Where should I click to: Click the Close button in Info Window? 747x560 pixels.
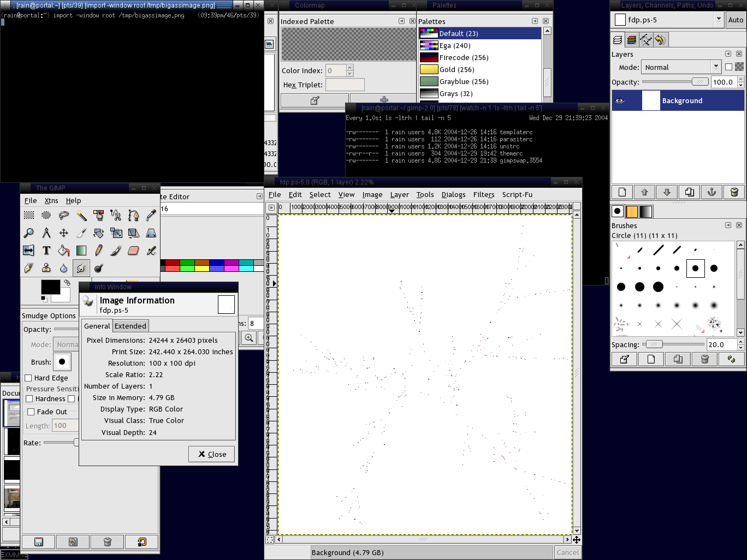click(212, 454)
